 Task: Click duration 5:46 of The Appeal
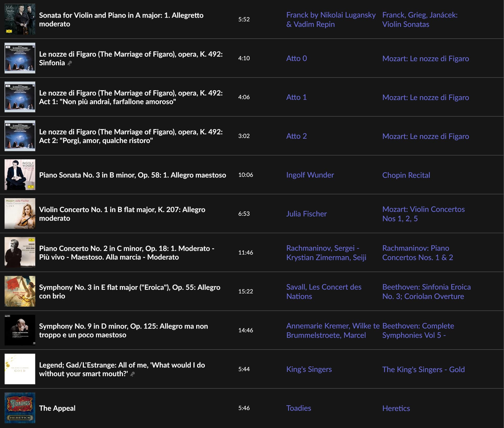pos(244,408)
